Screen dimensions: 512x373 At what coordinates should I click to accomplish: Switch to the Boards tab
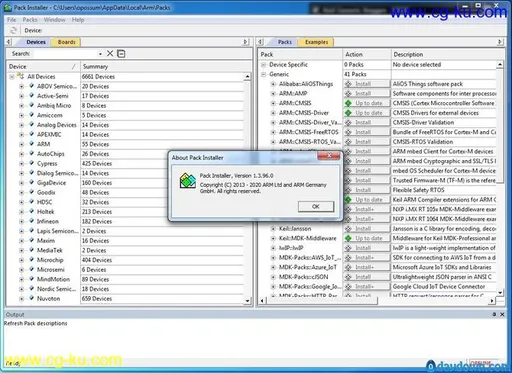pyautogui.click(x=66, y=42)
